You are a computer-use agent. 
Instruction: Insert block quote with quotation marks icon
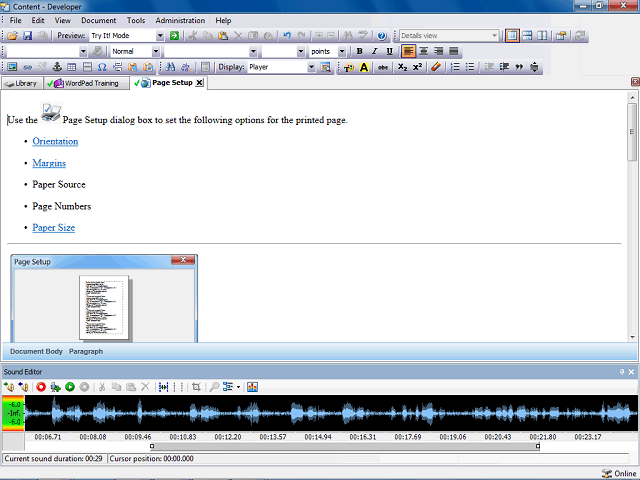pos(519,67)
